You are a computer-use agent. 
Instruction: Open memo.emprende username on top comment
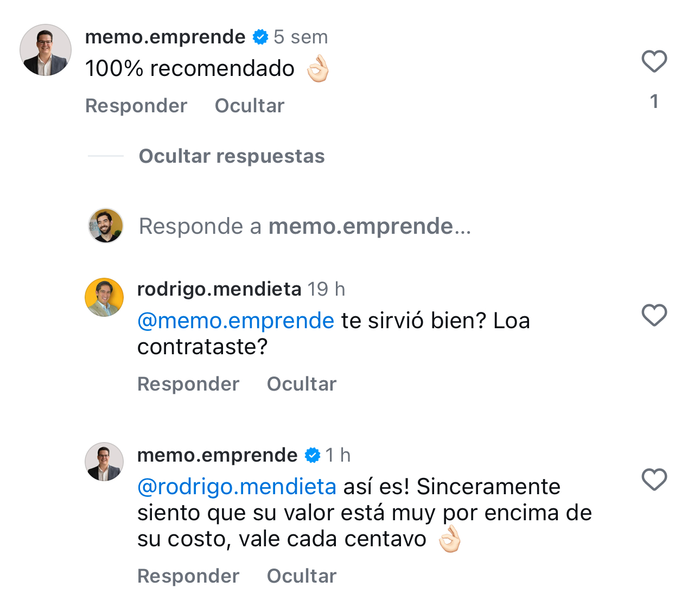pos(165,37)
